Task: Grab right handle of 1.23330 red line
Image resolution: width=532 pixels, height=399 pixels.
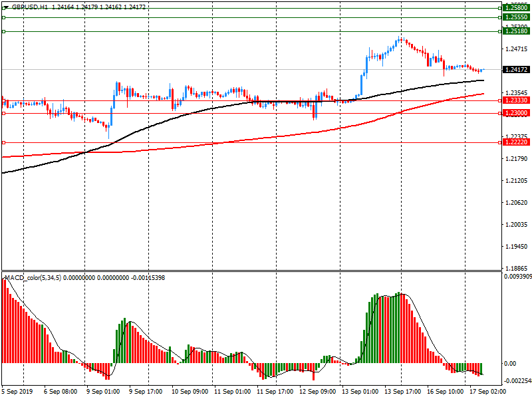Action: (500, 101)
